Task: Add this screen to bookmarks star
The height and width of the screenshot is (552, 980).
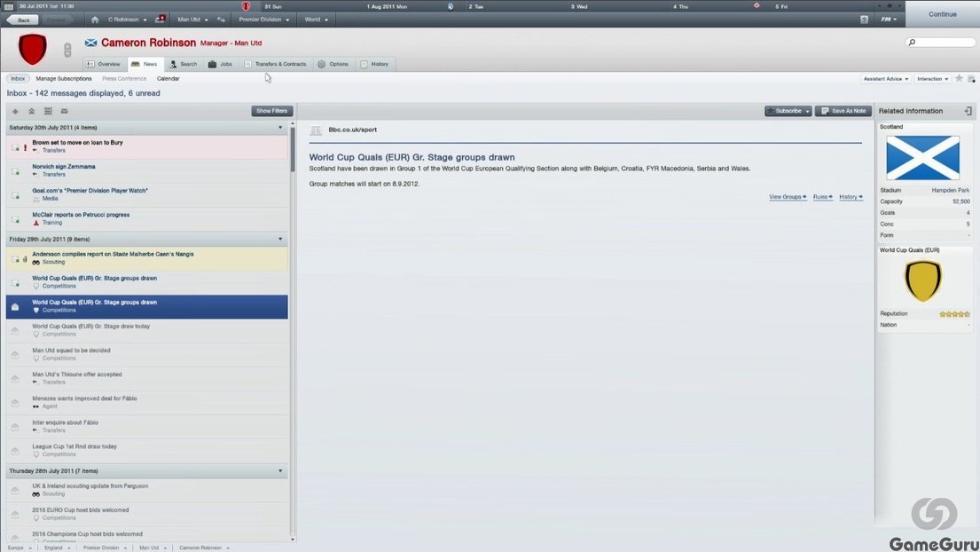Action: [x=959, y=79]
